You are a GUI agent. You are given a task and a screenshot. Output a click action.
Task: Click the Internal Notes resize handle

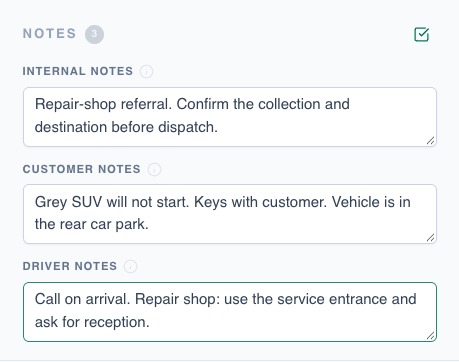[x=430, y=141]
